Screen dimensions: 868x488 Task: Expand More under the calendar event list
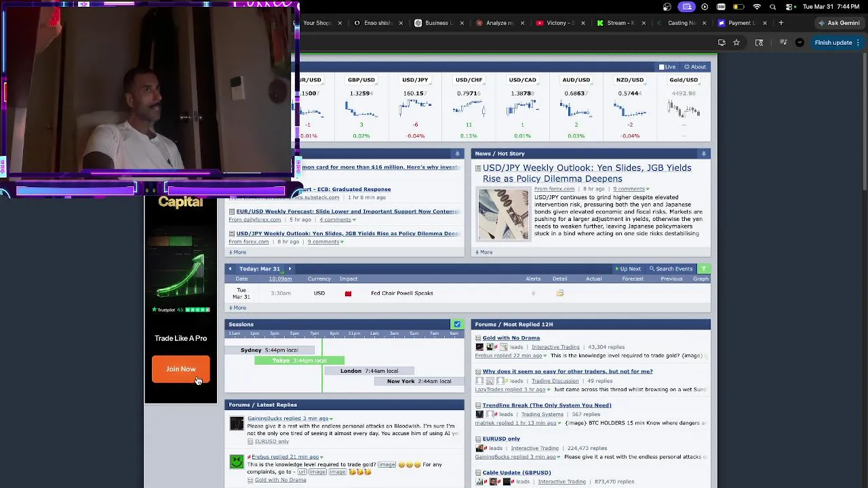click(237, 308)
